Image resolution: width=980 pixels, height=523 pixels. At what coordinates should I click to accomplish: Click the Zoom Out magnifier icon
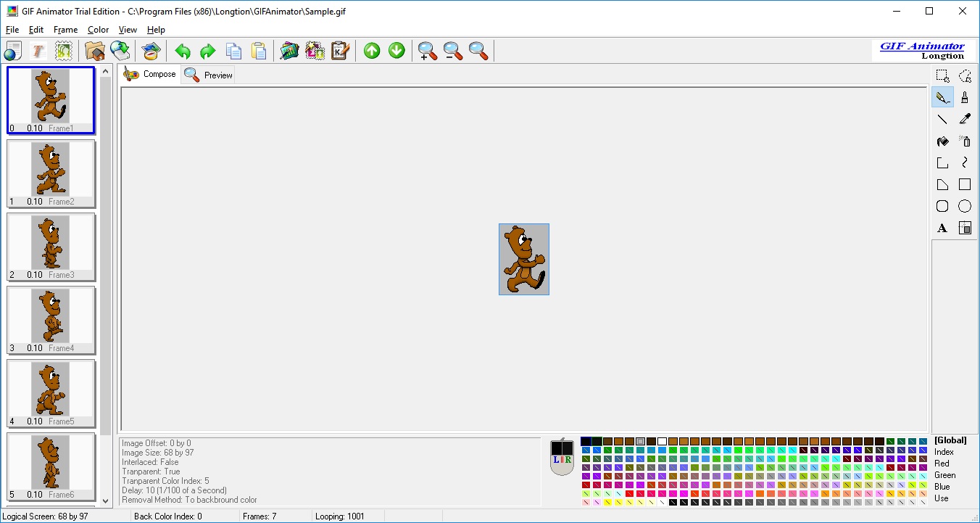click(x=453, y=51)
